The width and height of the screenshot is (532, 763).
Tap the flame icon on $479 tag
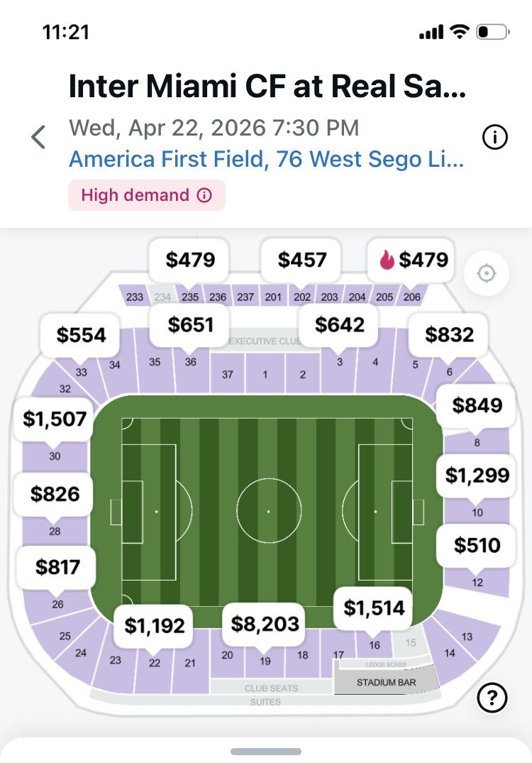click(387, 260)
